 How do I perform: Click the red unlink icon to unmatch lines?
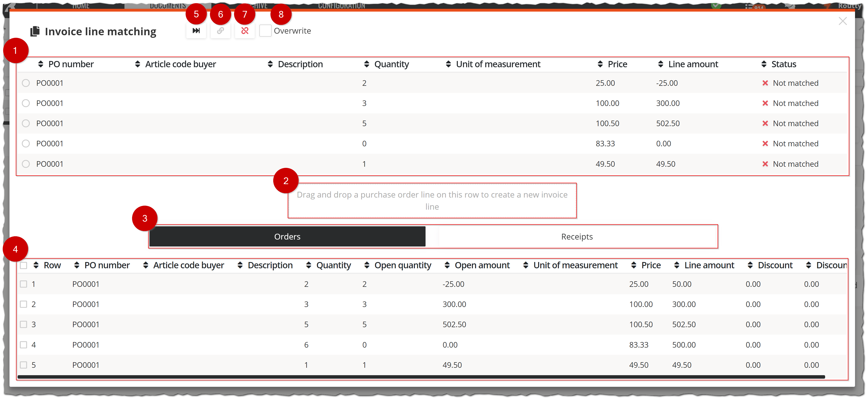pos(245,31)
